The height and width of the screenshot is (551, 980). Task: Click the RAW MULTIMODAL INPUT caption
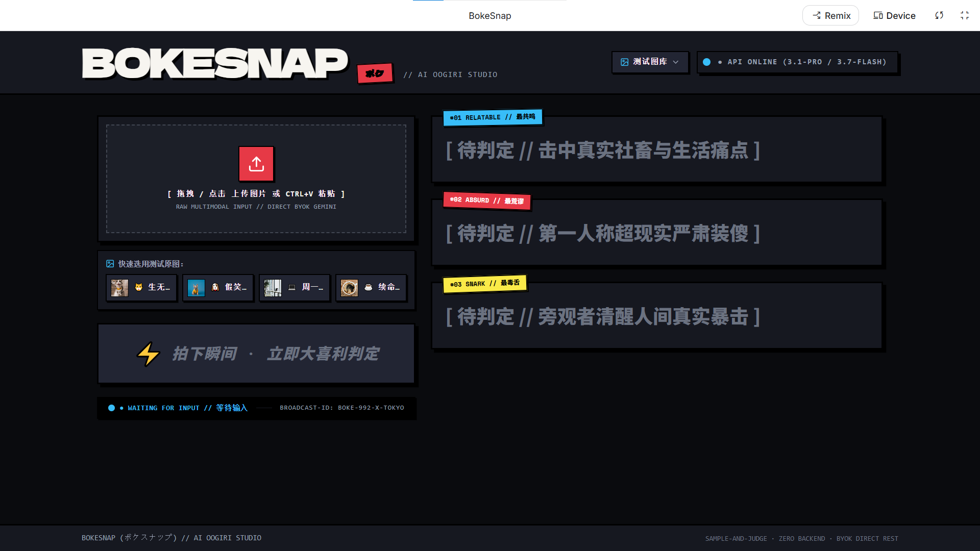tap(256, 207)
